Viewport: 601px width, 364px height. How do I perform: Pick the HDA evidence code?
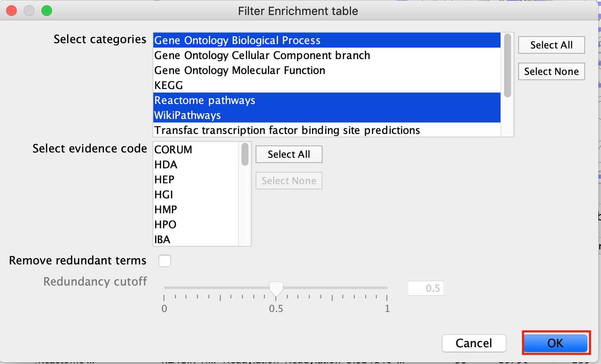point(166,165)
